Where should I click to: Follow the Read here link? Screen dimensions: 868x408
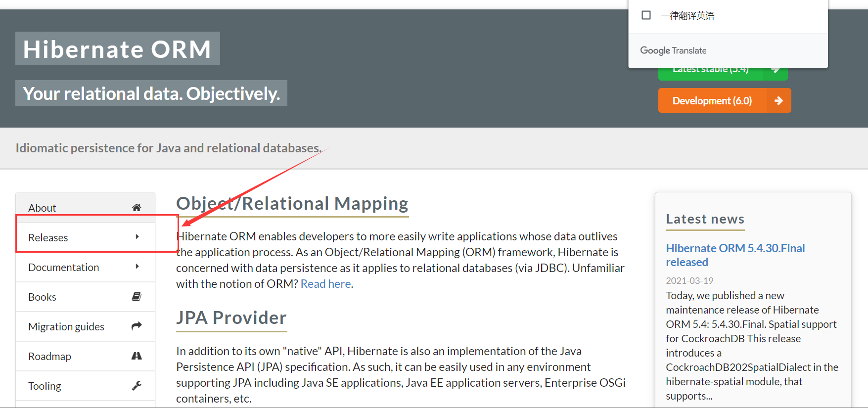point(325,284)
